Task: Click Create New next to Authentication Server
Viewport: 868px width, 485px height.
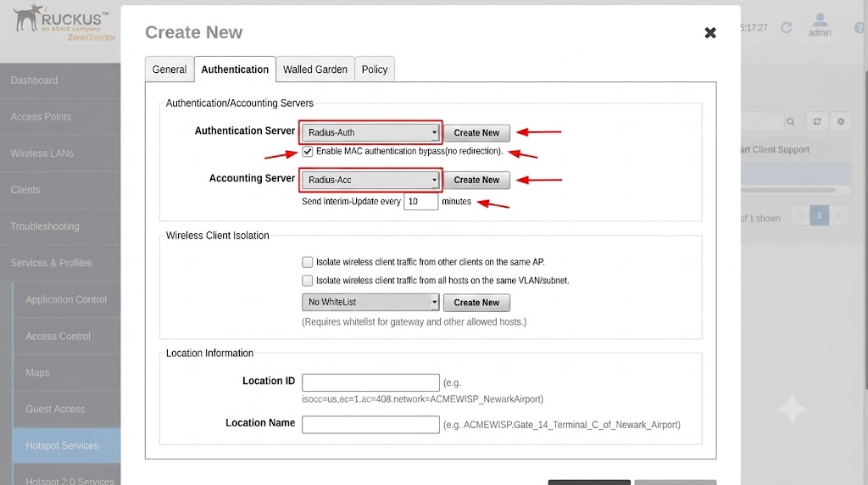Action: [476, 133]
